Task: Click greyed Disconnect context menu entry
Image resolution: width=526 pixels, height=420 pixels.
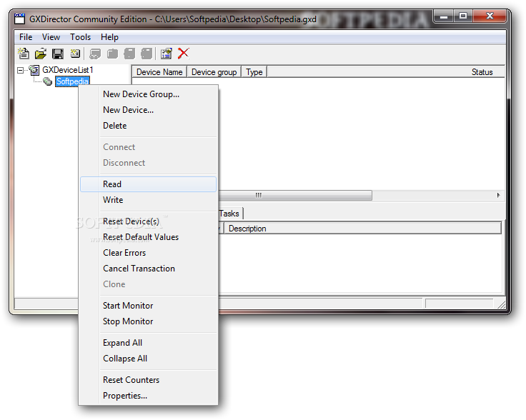Action: (148, 163)
